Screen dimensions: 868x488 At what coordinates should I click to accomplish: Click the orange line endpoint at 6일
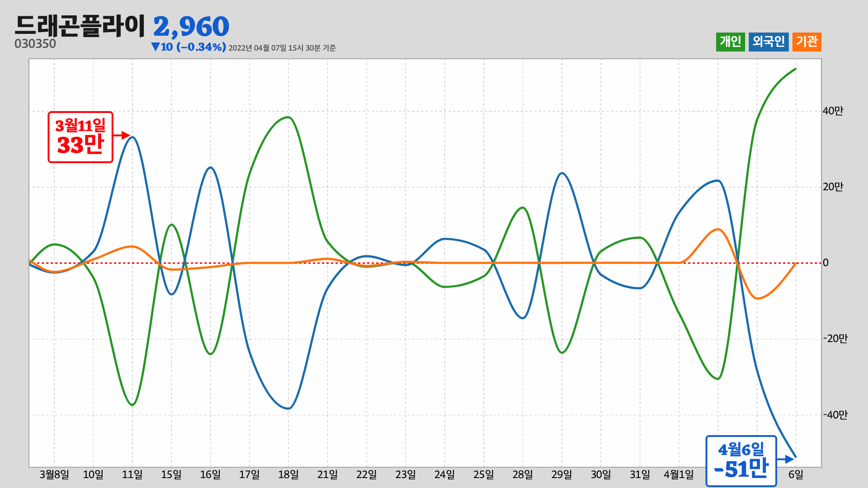[796, 263]
